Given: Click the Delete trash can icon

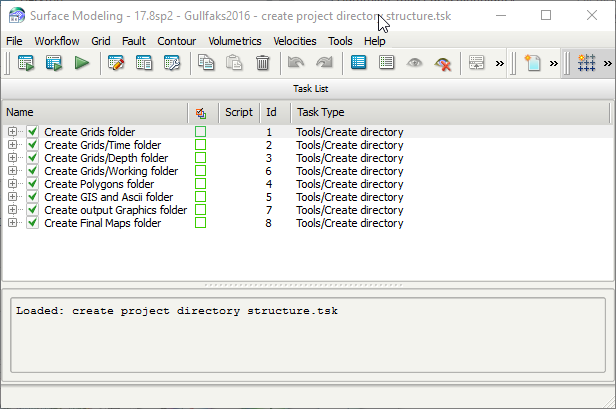Looking at the screenshot, I should [262, 64].
